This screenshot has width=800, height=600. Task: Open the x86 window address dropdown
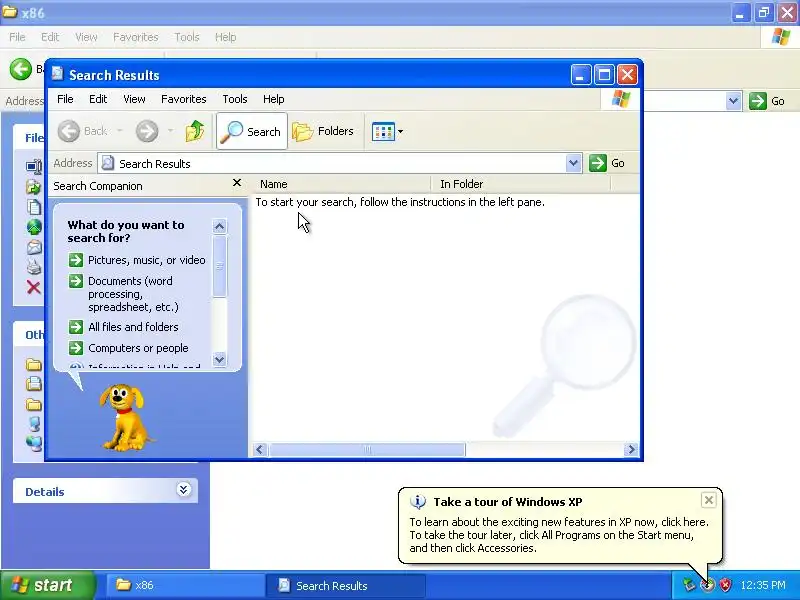(733, 101)
